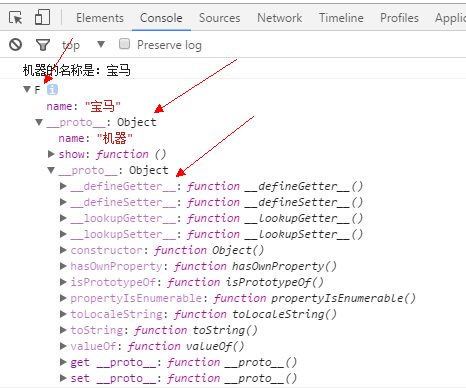Expand the __defineGetter__ function entry
Viewport: 466px width, 388px height.
[x=63, y=186]
